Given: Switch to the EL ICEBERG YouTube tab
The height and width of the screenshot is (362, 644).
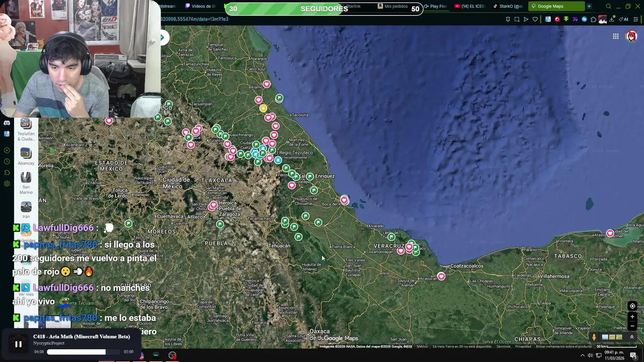Looking at the screenshot, I should pos(469,6).
